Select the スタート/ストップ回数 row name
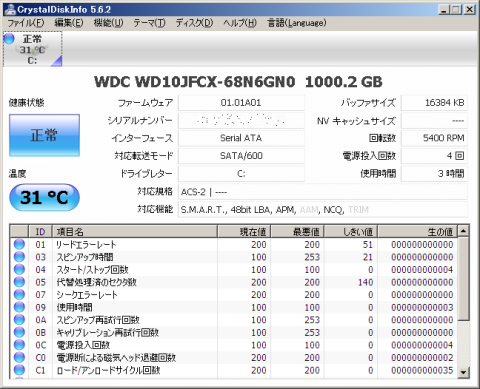480x389 pixels. [92, 269]
